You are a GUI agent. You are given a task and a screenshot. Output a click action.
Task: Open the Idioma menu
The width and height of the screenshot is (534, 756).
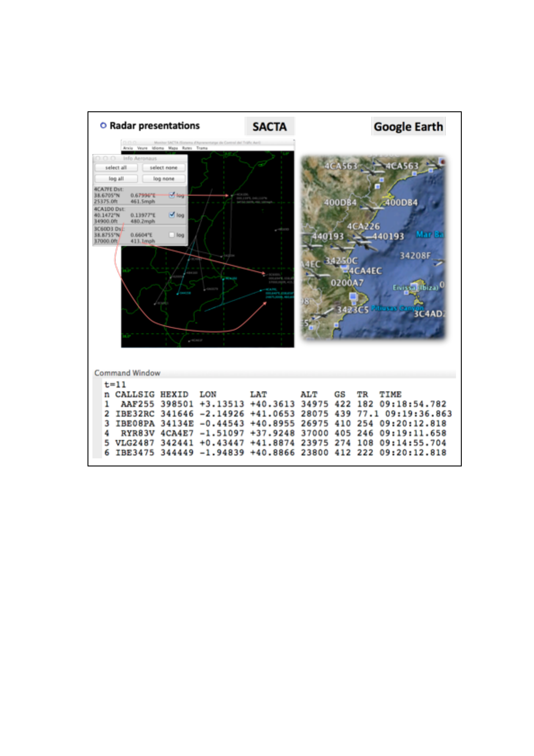pyautogui.click(x=158, y=148)
